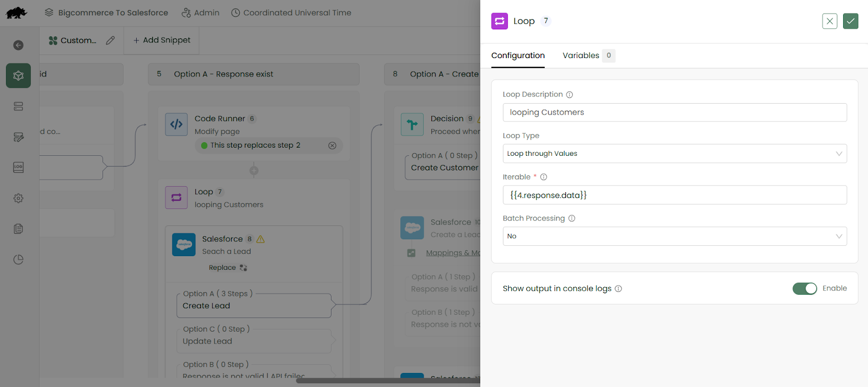Click the 'Response is valid' branch text
This screenshot has width=868, height=387.
pyautogui.click(x=444, y=289)
